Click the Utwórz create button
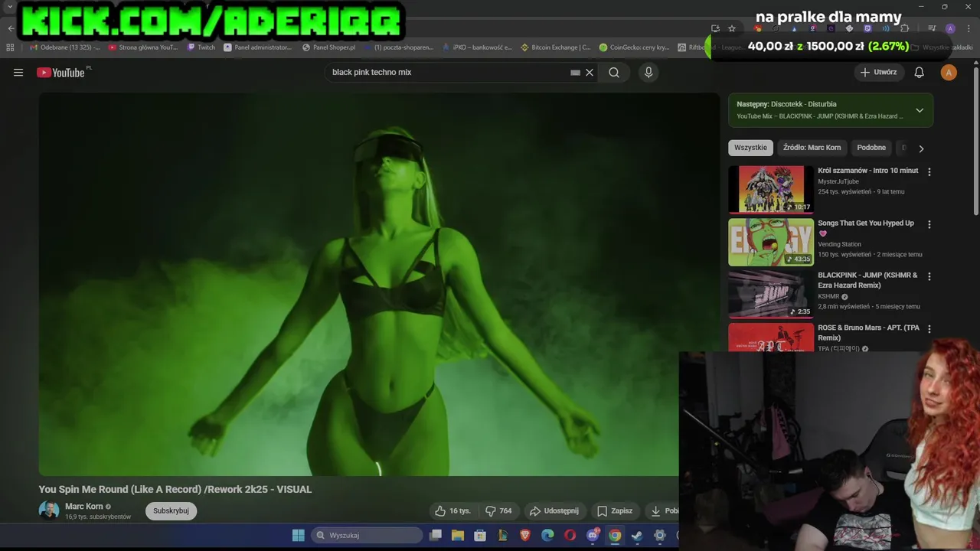This screenshot has width=980, height=551. (x=878, y=73)
